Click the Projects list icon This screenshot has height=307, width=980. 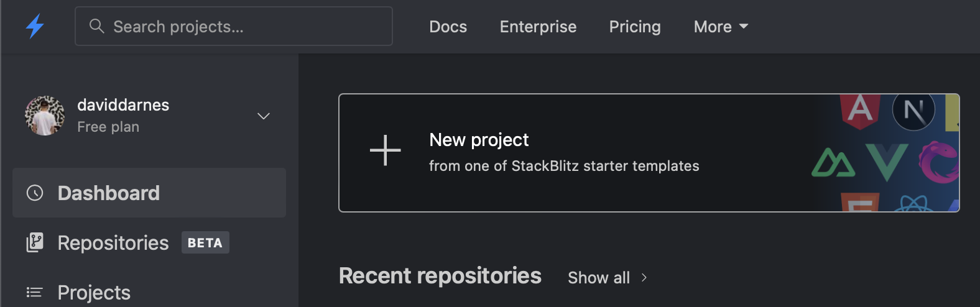(35, 292)
